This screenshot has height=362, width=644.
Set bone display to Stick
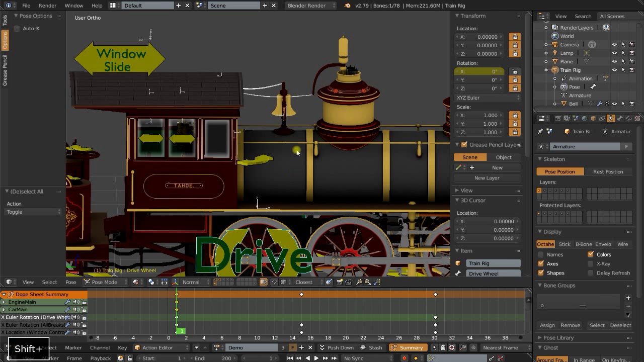point(565,244)
